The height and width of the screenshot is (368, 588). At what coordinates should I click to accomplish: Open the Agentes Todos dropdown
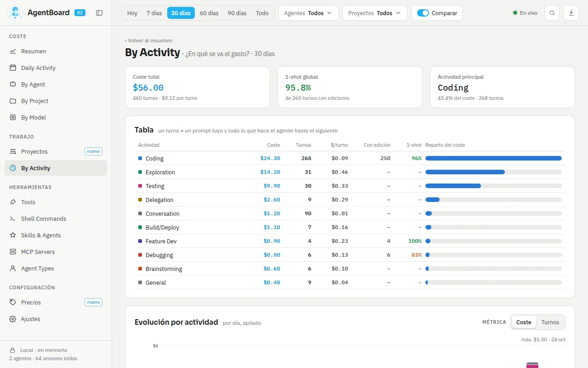point(308,13)
